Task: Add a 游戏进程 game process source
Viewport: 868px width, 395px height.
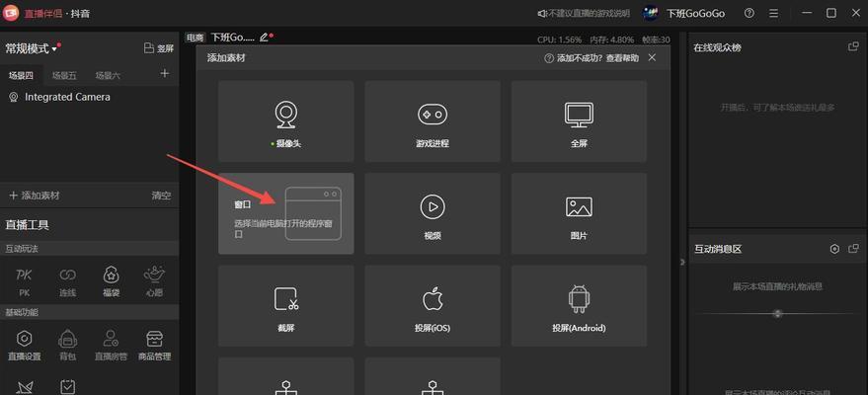Action: coord(433,121)
